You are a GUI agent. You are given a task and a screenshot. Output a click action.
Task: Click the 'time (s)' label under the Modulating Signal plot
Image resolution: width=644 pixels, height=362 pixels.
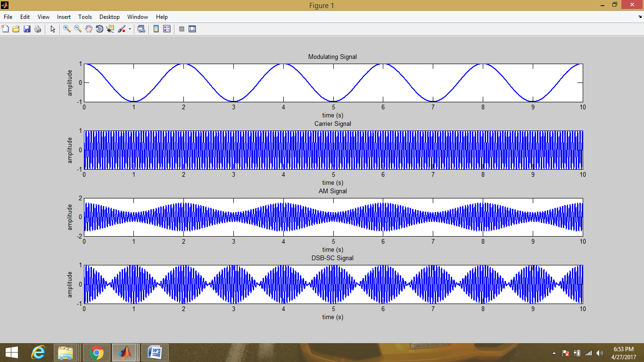coord(333,115)
